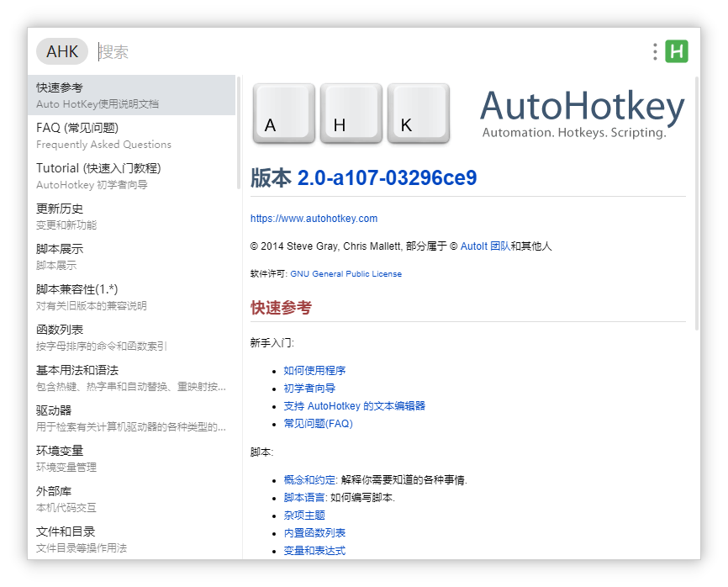Viewport: 728px width, 587px height.
Task: Open the 概念和约定 link
Action: pyautogui.click(x=309, y=479)
